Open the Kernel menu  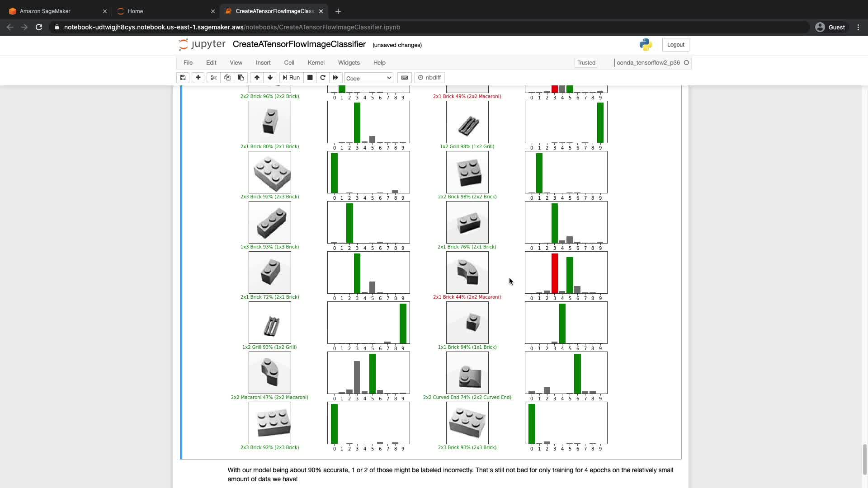(x=316, y=63)
